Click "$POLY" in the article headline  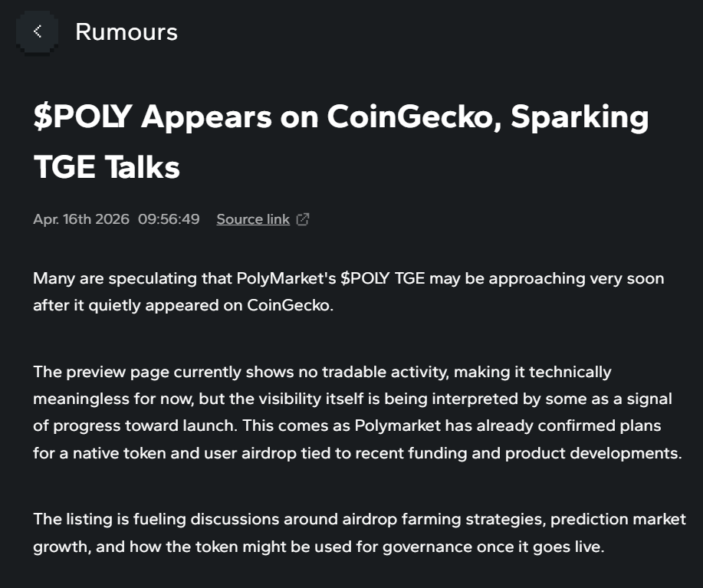pos(83,117)
